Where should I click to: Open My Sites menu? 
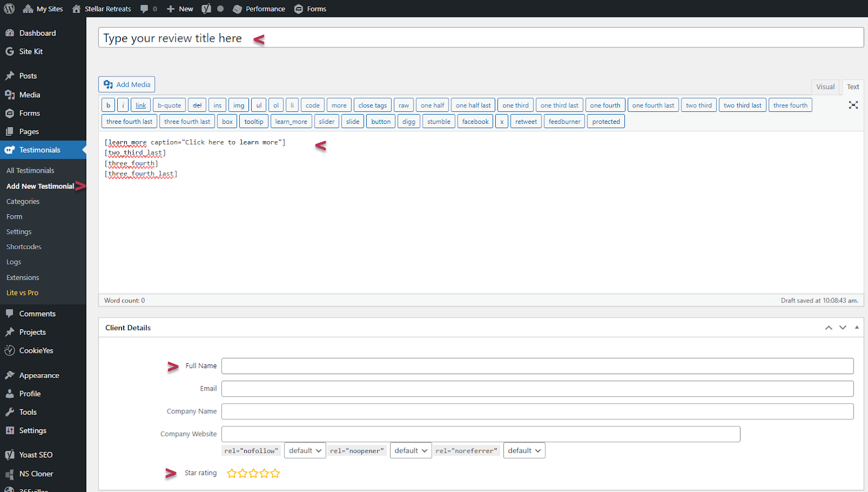[x=43, y=9]
